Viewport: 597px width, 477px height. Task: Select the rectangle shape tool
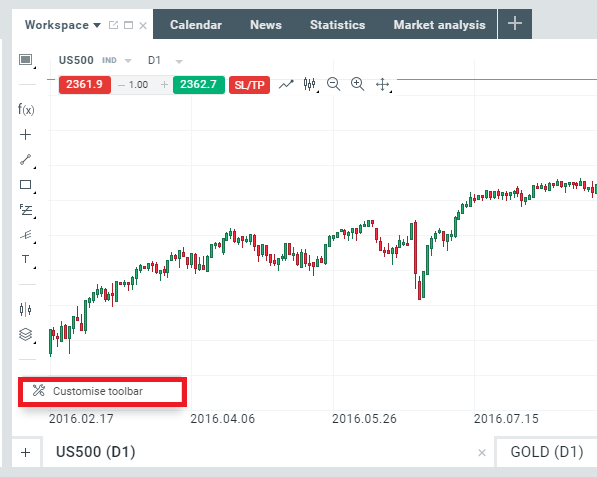tap(26, 185)
